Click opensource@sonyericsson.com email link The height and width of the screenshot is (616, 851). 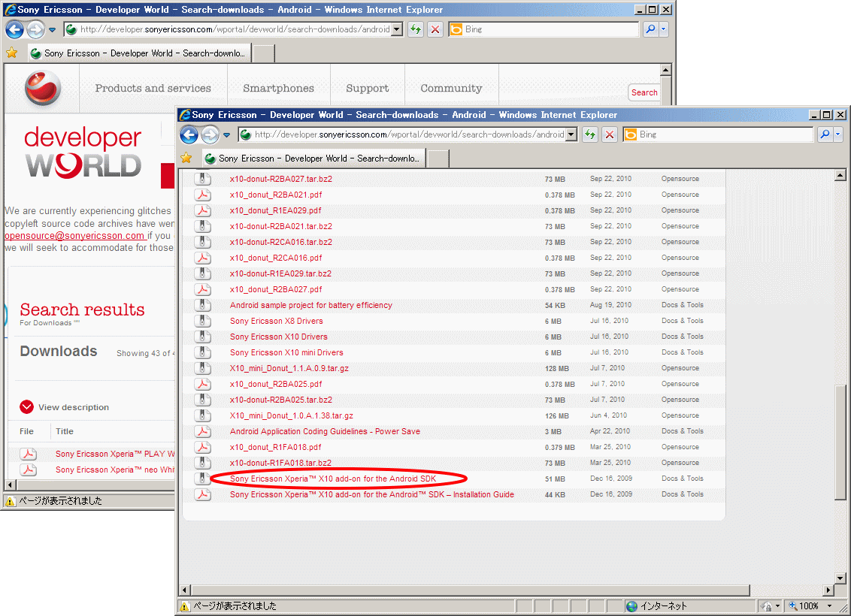click(x=74, y=236)
